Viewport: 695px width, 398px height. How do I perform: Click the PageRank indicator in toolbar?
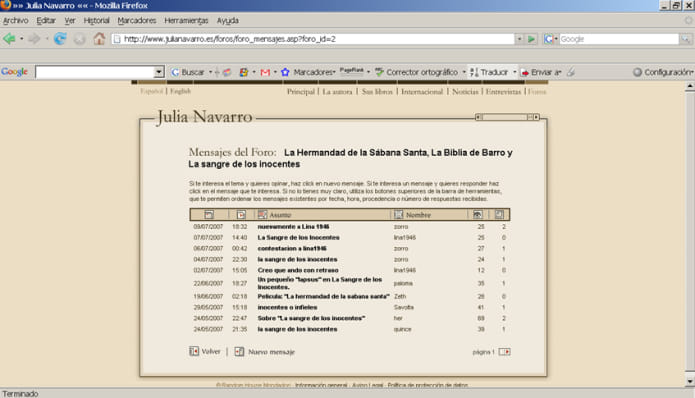[x=351, y=71]
